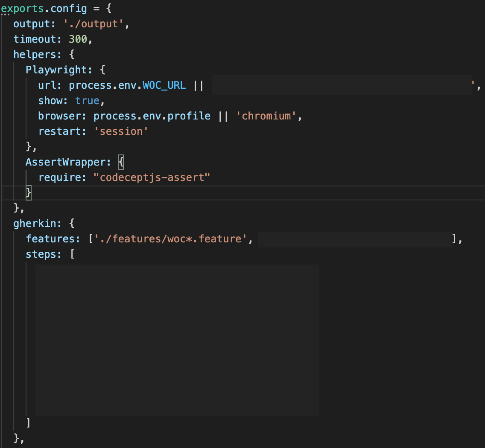Click 'process' in the browser line
Screen dimensions: 485x448
coord(115,116)
